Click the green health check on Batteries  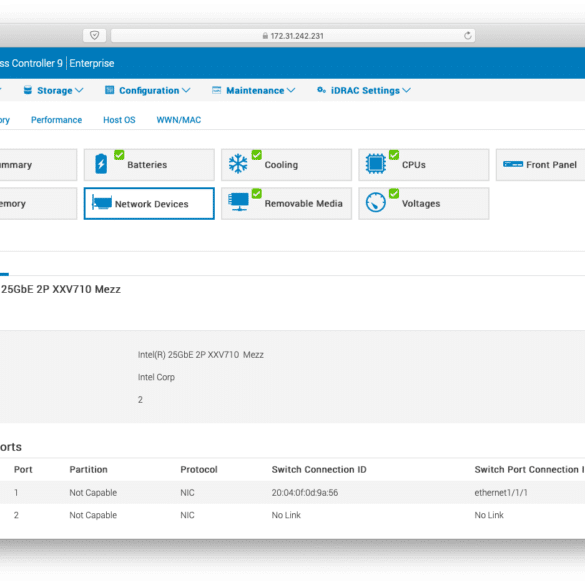[119, 154]
